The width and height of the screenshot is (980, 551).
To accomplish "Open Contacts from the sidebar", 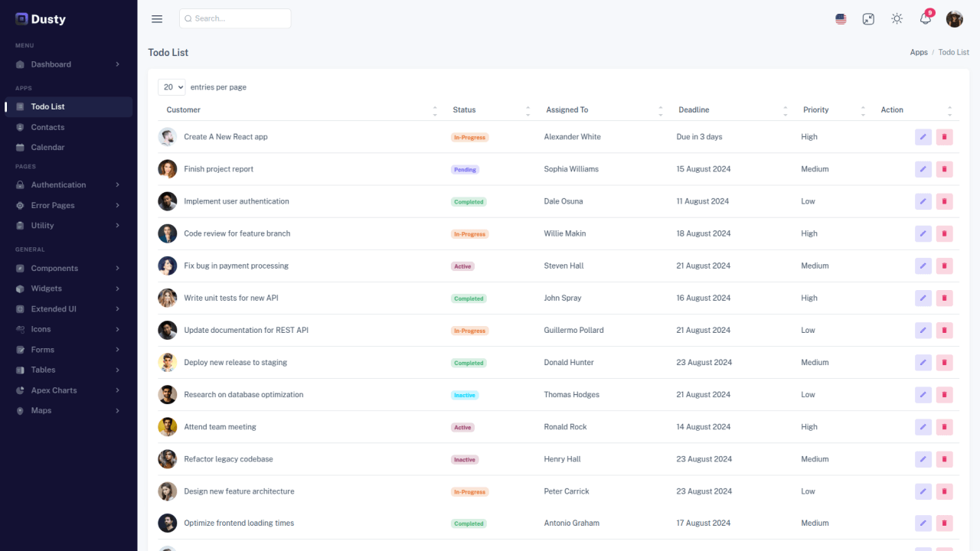I will click(x=47, y=127).
